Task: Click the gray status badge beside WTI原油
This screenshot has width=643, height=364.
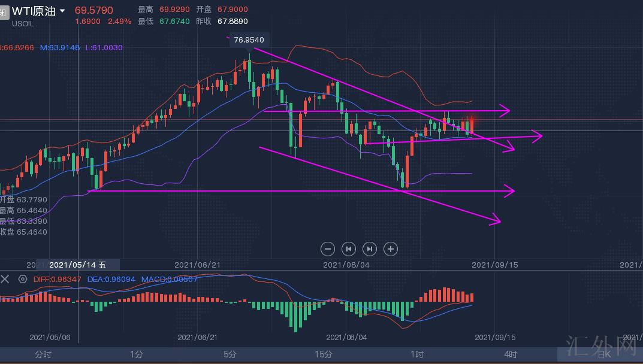Action: click(4, 11)
